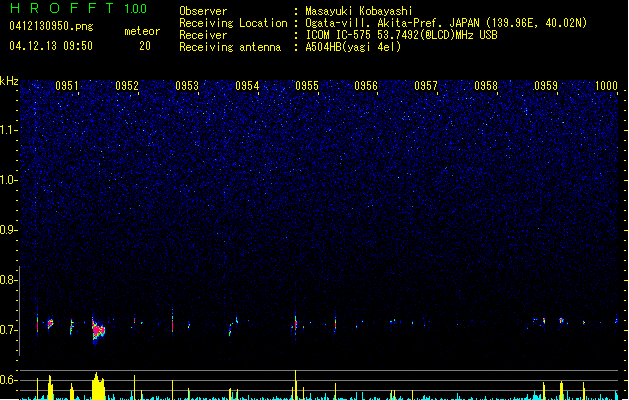Click the meteor count value 20
Image resolution: width=629 pixels, height=400 pixels.
pyautogui.click(x=145, y=46)
